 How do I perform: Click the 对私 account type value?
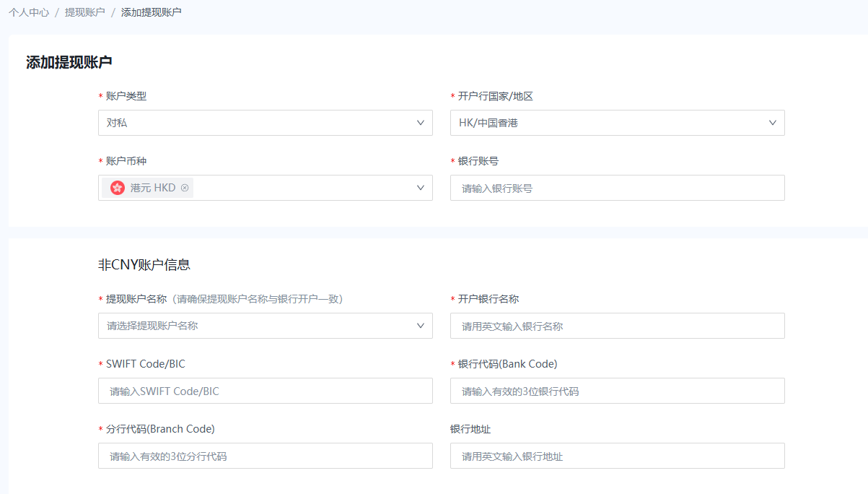pos(117,123)
